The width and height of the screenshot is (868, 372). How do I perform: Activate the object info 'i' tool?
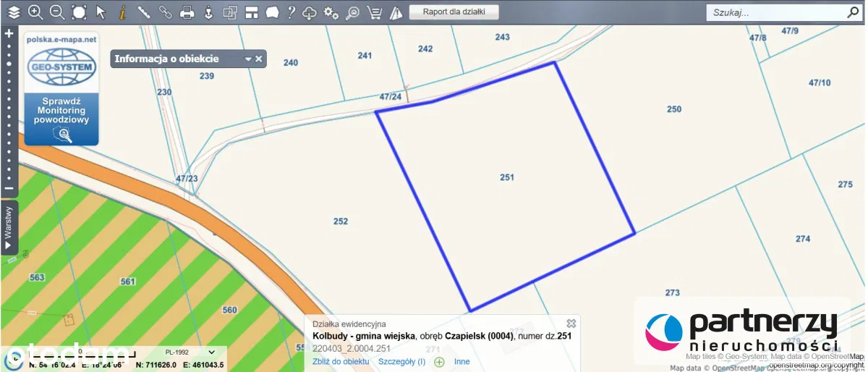122,12
